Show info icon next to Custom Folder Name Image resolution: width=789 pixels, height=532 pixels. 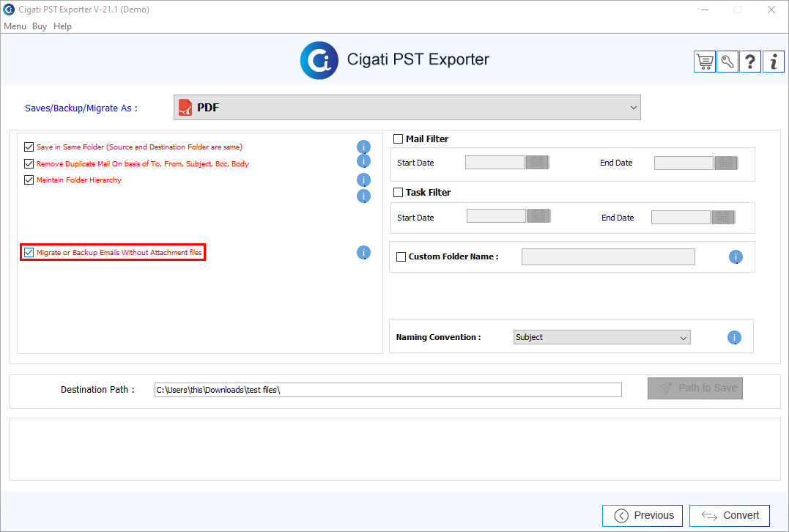pos(736,257)
